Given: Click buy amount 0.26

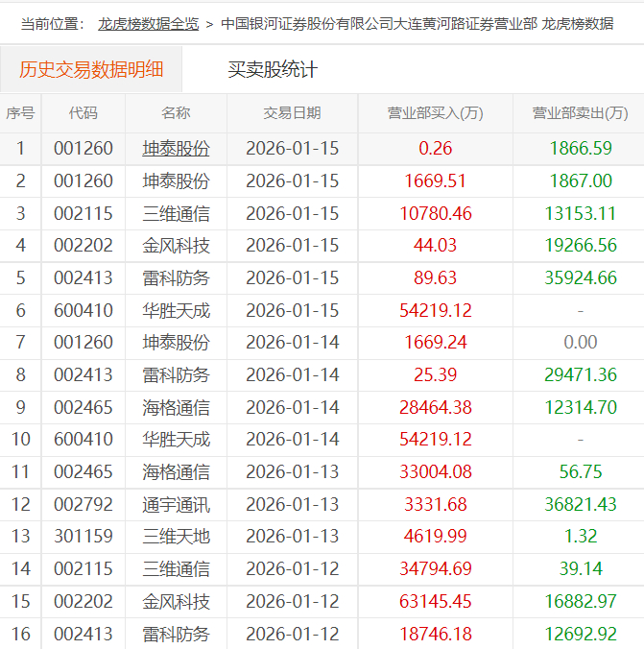Looking at the screenshot, I should click(436, 149).
